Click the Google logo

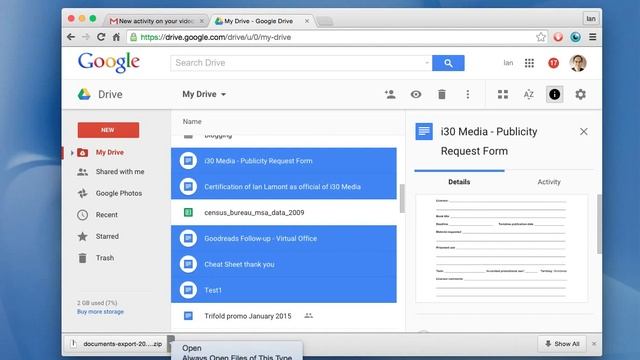(109, 62)
